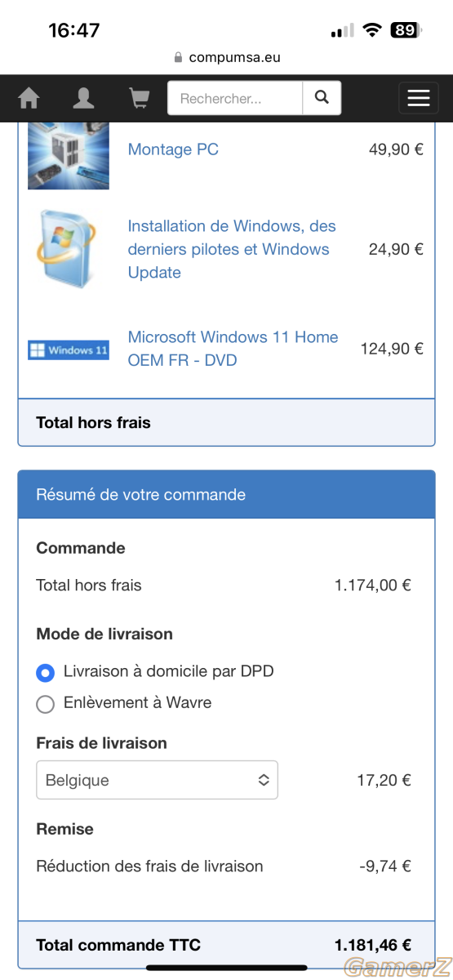
Task: Click the Belgique dropdown arrows
Action: (x=264, y=780)
